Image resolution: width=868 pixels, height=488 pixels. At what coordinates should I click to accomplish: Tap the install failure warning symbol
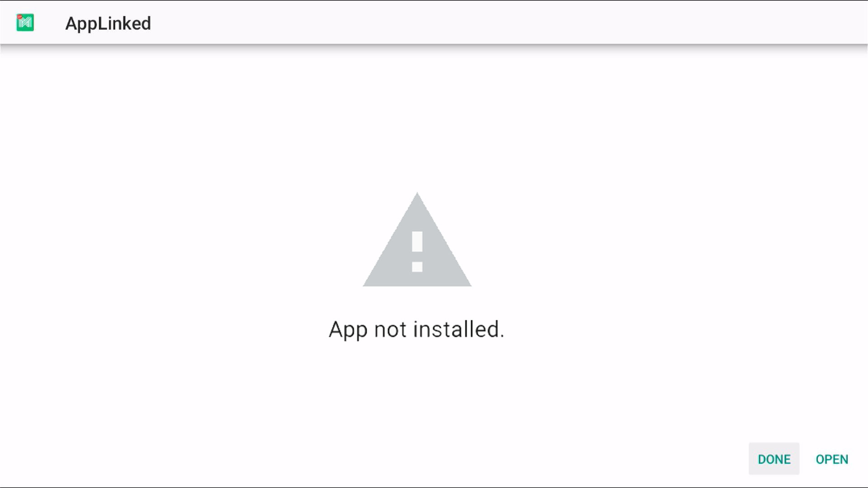point(417,239)
